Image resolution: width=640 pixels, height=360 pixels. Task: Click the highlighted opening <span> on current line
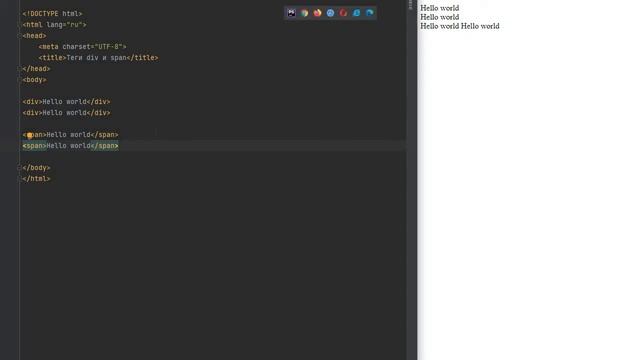(x=34, y=146)
